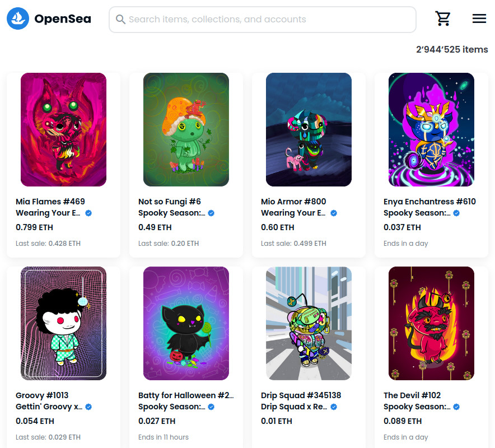Open Mia Flames #469 artwork thumbnail
The height and width of the screenshot is (448, 495).
(x=63, y=129)
